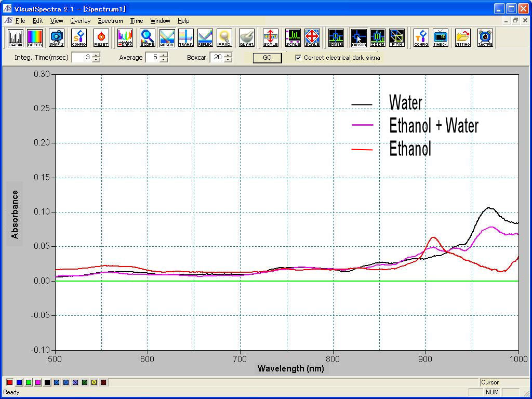This screenshot has width=532, height=399.
Task: Toggle the CURSOR tool on
Action: (360, 38)
